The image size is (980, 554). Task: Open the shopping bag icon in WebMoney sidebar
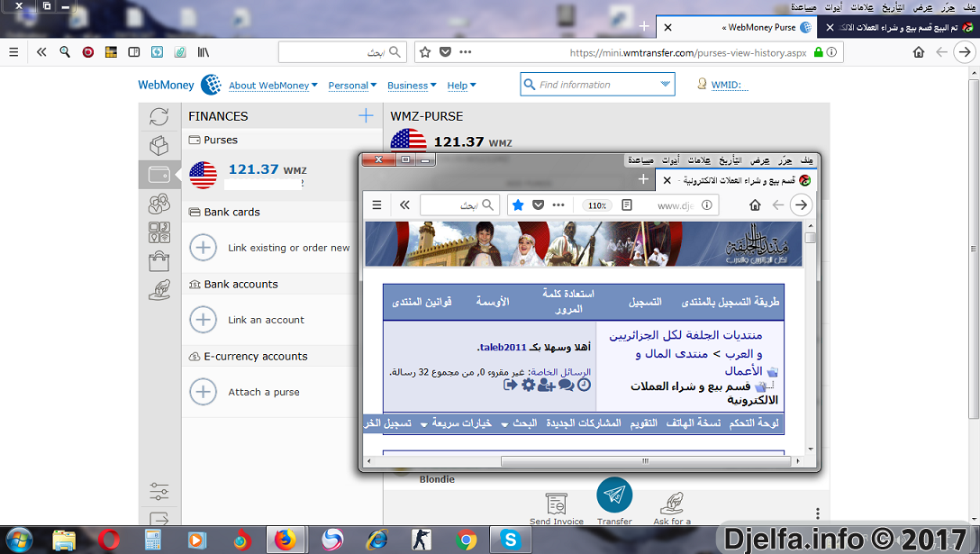tap(159, 261)
